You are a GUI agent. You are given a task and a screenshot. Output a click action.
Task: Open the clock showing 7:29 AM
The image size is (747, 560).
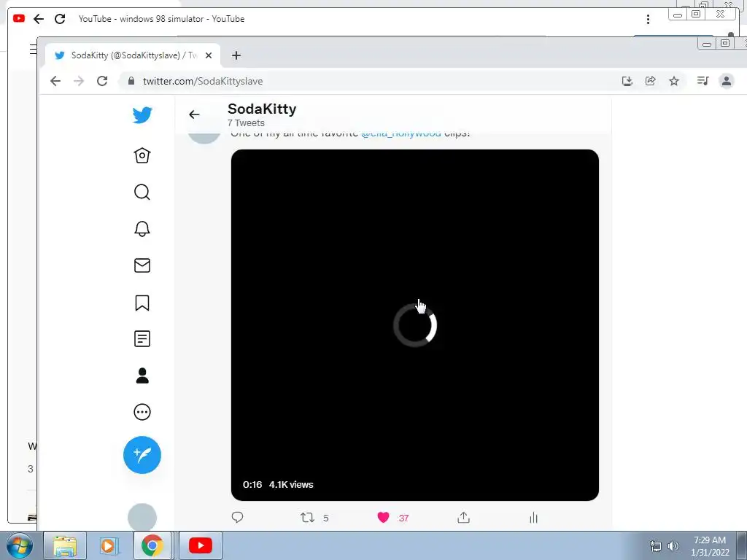pyautogui.click(x=710, y=546)
